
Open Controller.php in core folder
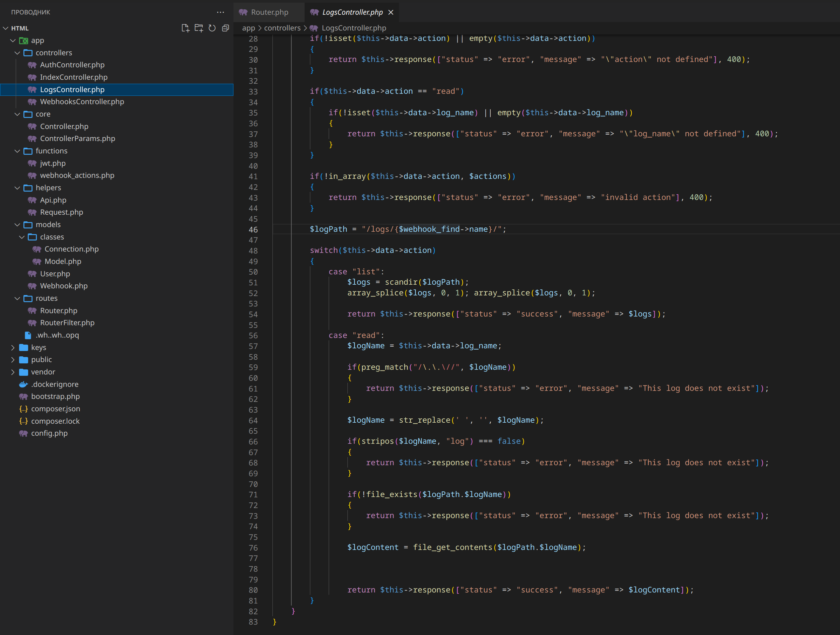[64, 127]
